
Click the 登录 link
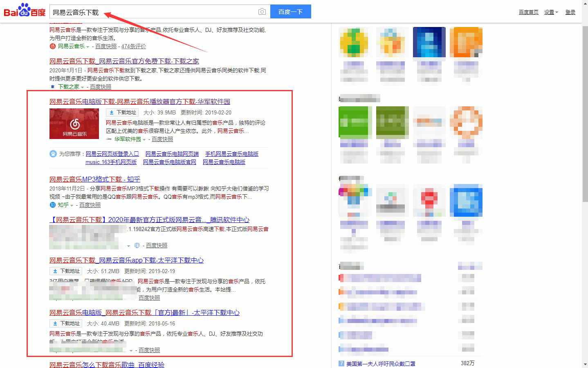pos(570,12)
